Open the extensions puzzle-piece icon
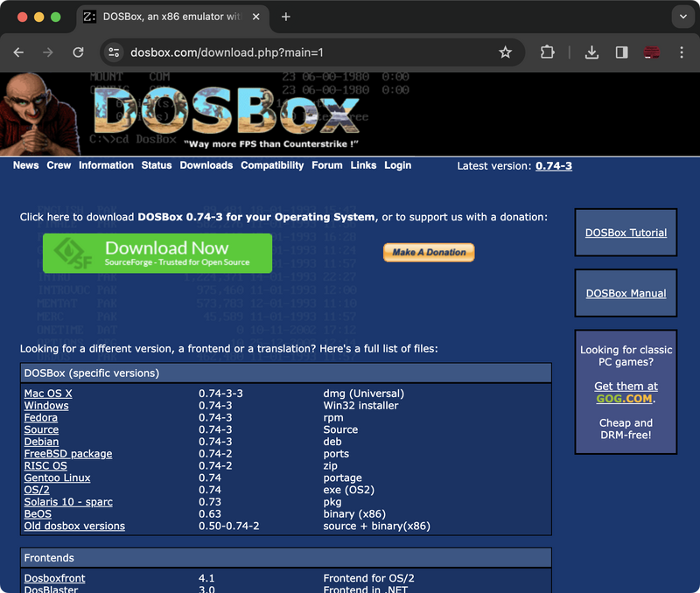This screenshot has width=700, height=593. tap(547, 52)
